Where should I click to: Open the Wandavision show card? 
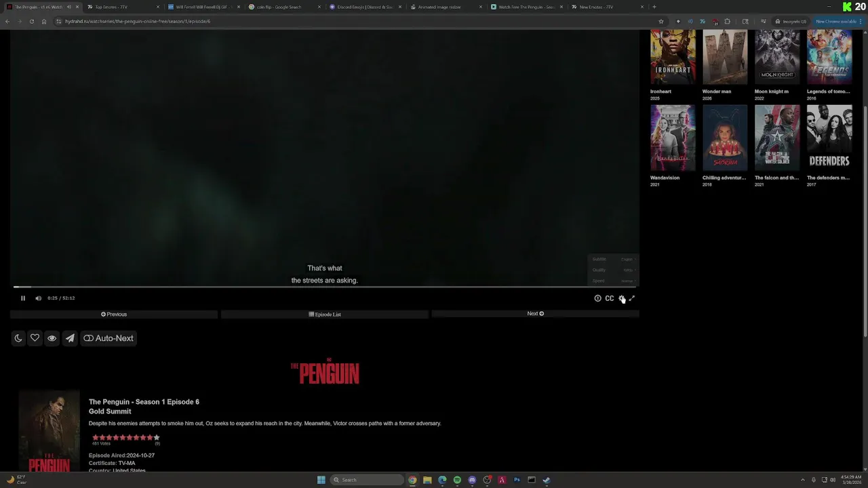[x=673, y=146]
